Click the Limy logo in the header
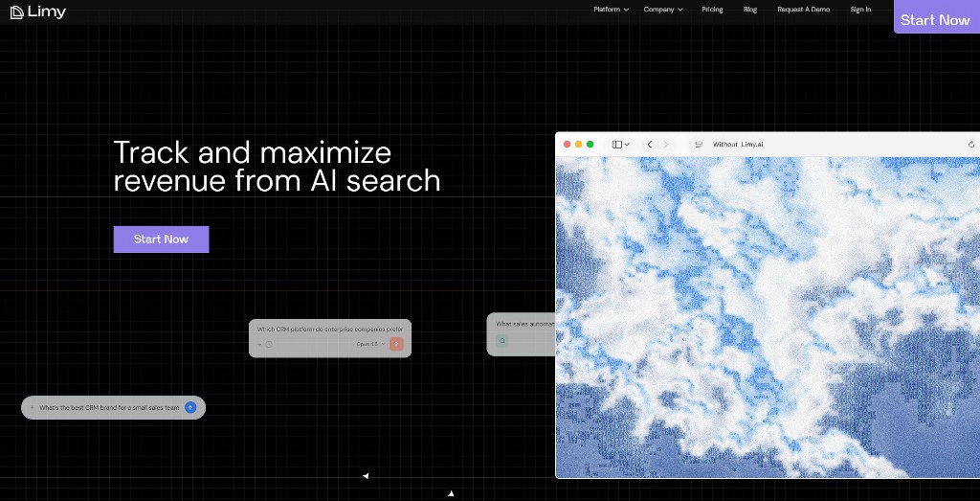 [x=38, y=11]
